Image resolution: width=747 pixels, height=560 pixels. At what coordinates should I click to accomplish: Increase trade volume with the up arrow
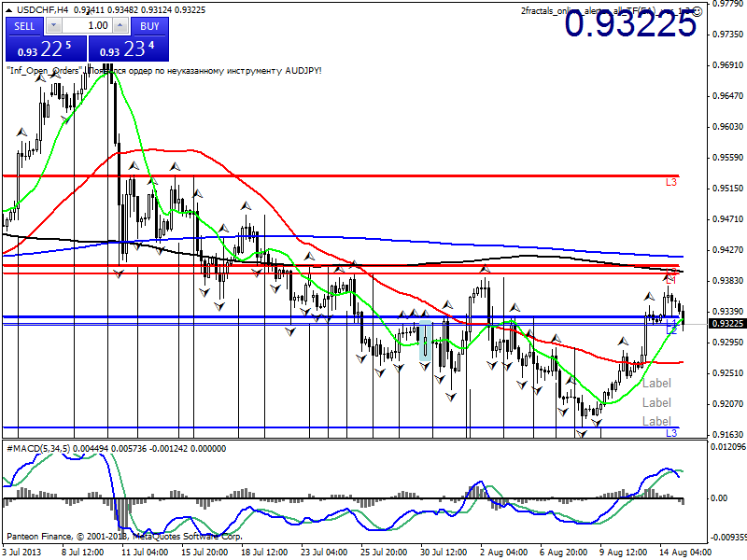(x=121, y=26)
